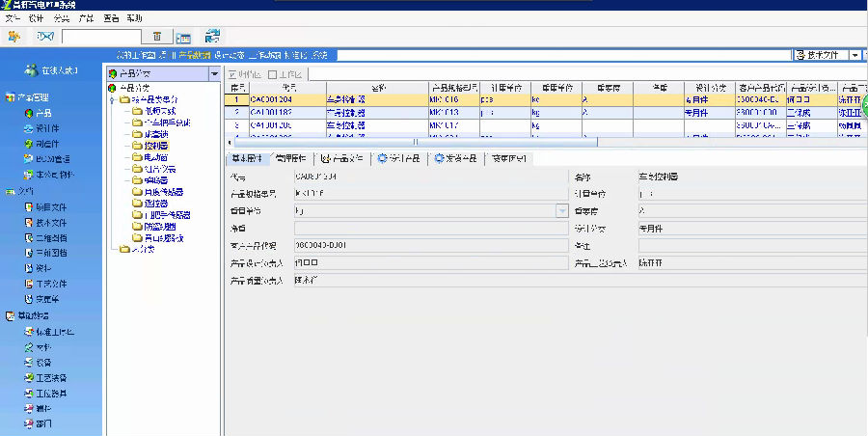Switch to the 管理属性 tab
This screenshot has height=436, width=868.
pos(289,158)
